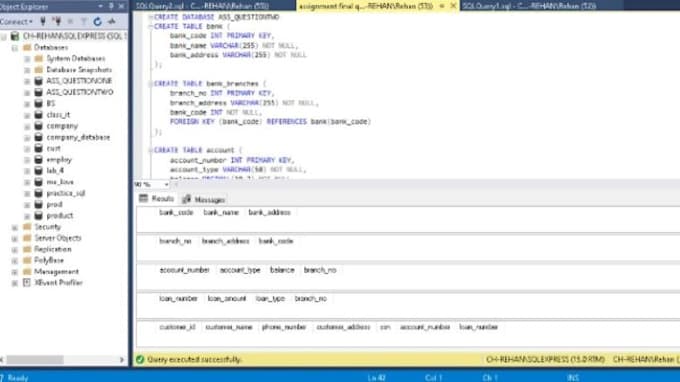Viewport: 680px width, 382px height.
Task: Refresh the Object Explorer tree
Action: [98, 21]
